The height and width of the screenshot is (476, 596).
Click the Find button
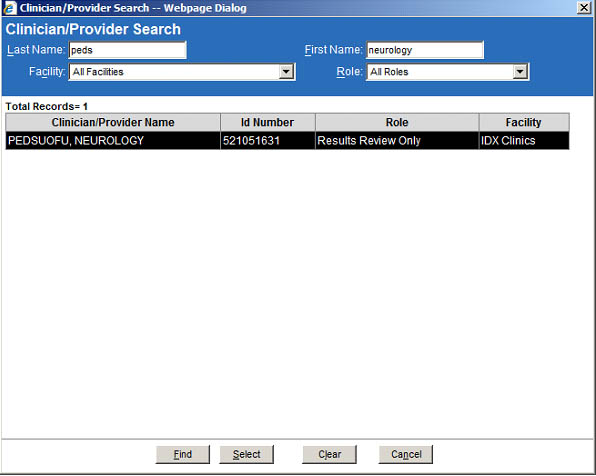[182, 454]
